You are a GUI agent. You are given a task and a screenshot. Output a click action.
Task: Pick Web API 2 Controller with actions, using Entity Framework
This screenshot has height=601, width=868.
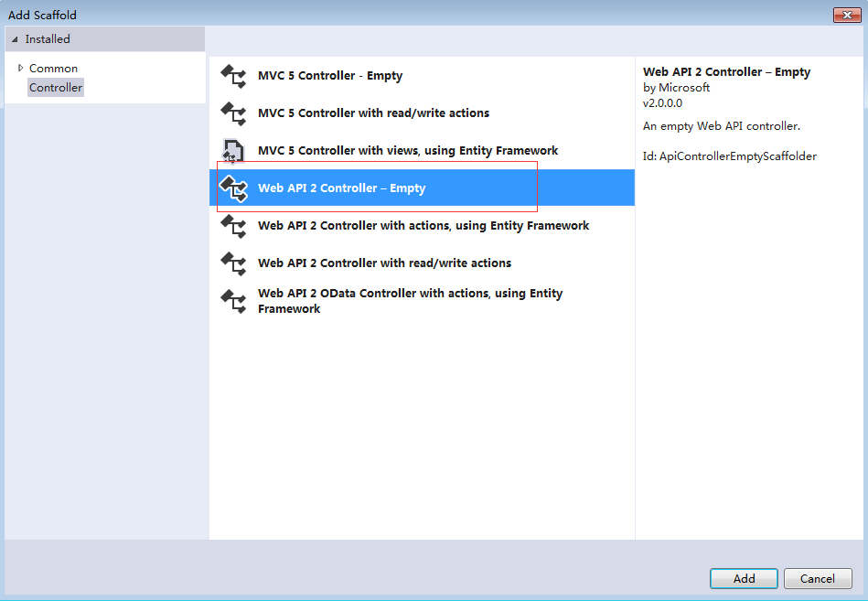(x=422, y=225)
